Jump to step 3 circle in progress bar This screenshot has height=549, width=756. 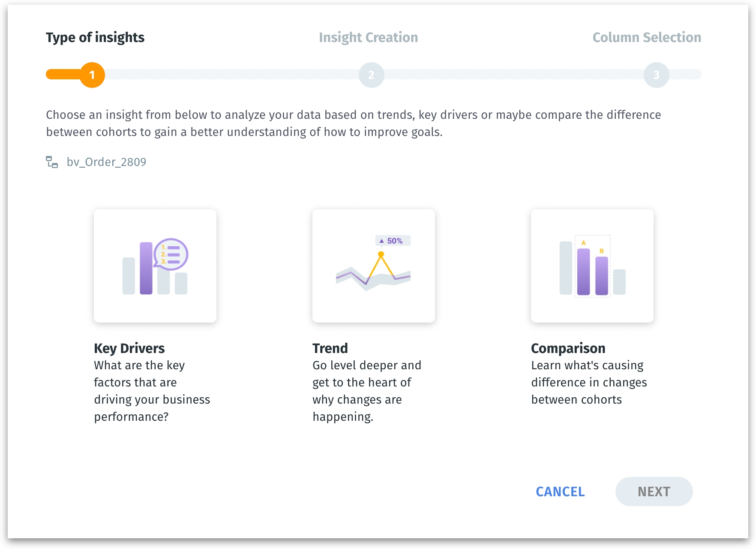(656, 75)
